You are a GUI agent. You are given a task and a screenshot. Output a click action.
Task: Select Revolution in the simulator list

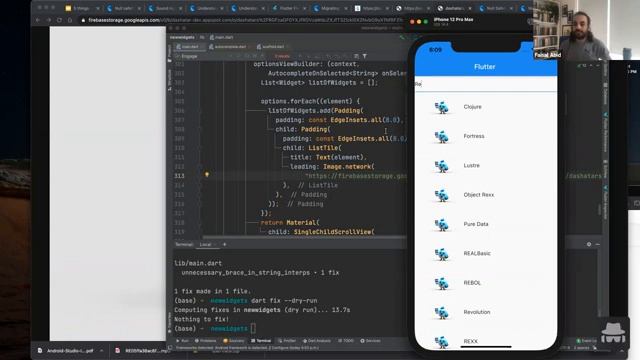(x=476, y=312)
